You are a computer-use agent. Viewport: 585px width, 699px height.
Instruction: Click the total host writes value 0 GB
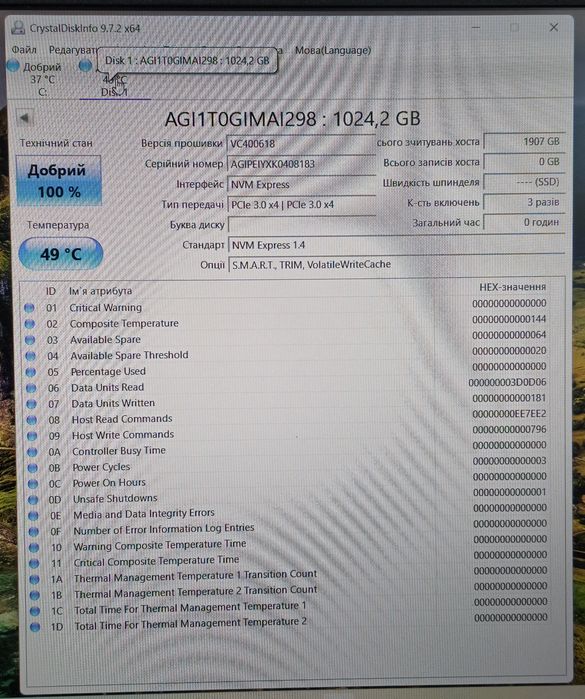(524, 162)
